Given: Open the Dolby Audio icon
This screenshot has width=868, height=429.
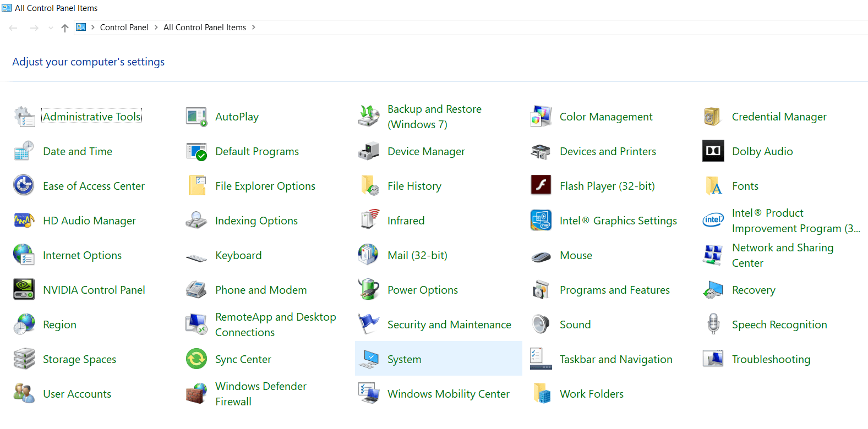Looking at the screenshot, I should pos(713,151).
